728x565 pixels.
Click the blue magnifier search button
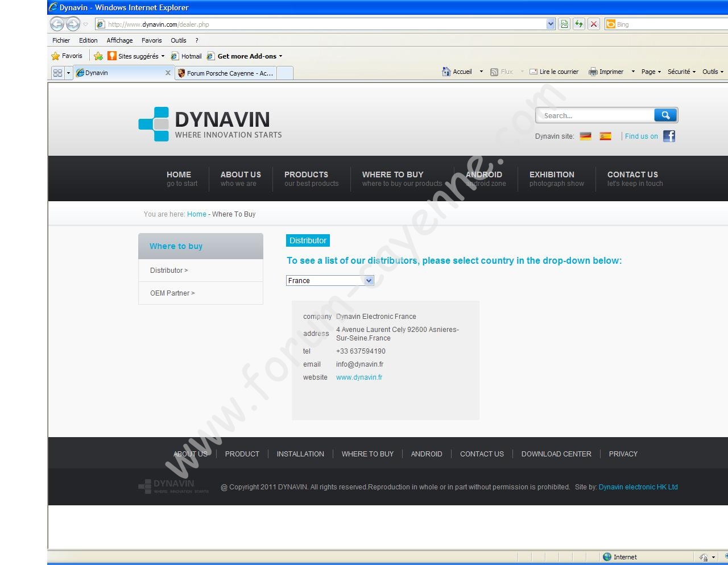pyautogui.click(x=665, y=115)
